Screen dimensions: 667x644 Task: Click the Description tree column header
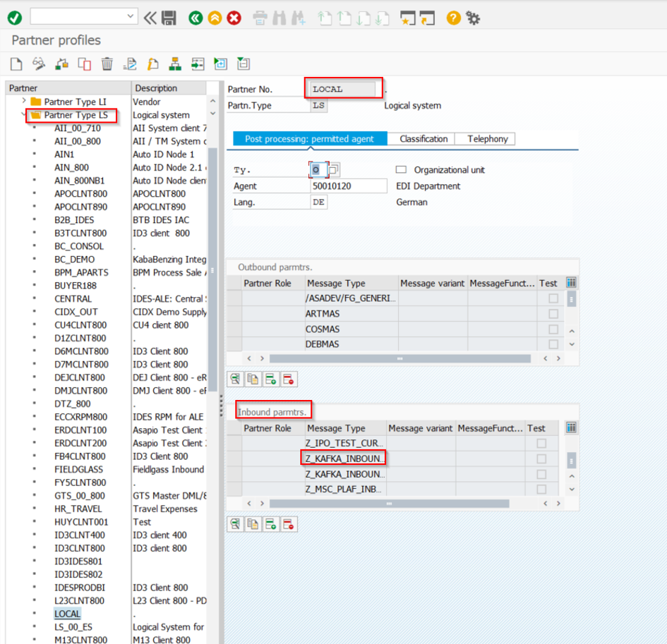(169, 88)
